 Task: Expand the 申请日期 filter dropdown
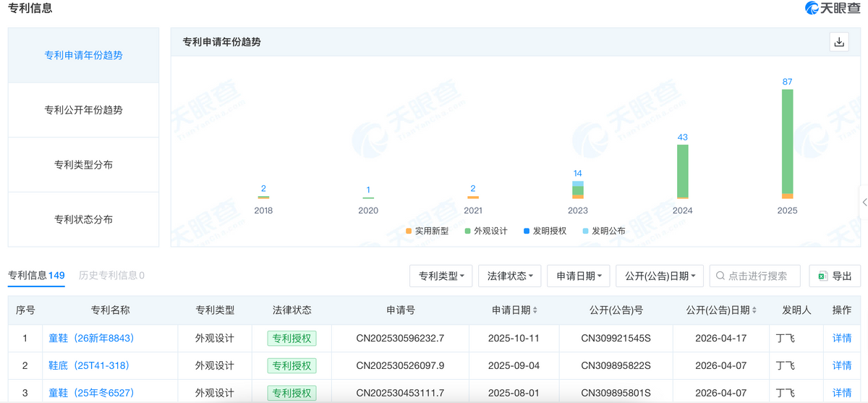tap(579, 276)
